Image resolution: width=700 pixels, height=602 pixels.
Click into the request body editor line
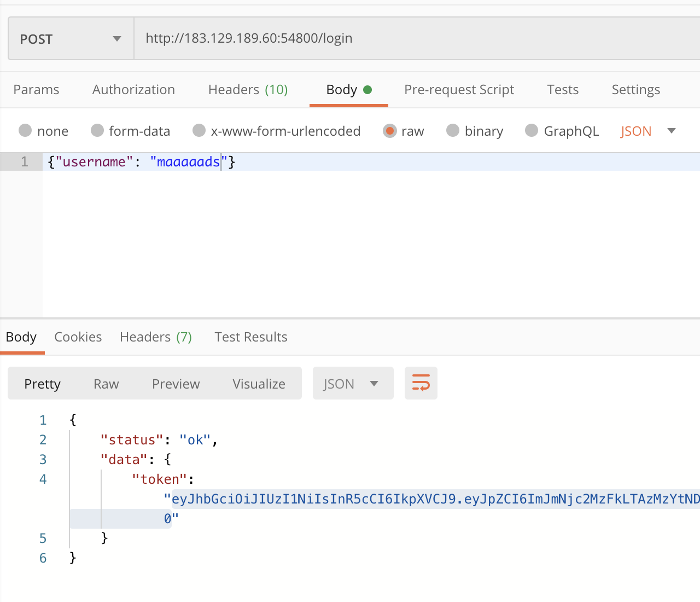pyautogui.click(x=371, y=162)
